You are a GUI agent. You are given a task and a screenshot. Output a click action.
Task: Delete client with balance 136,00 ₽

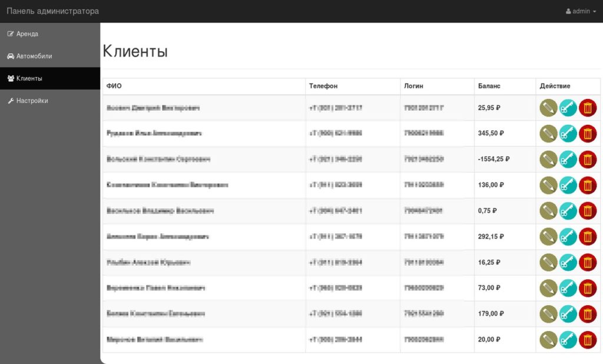[588, 186]
